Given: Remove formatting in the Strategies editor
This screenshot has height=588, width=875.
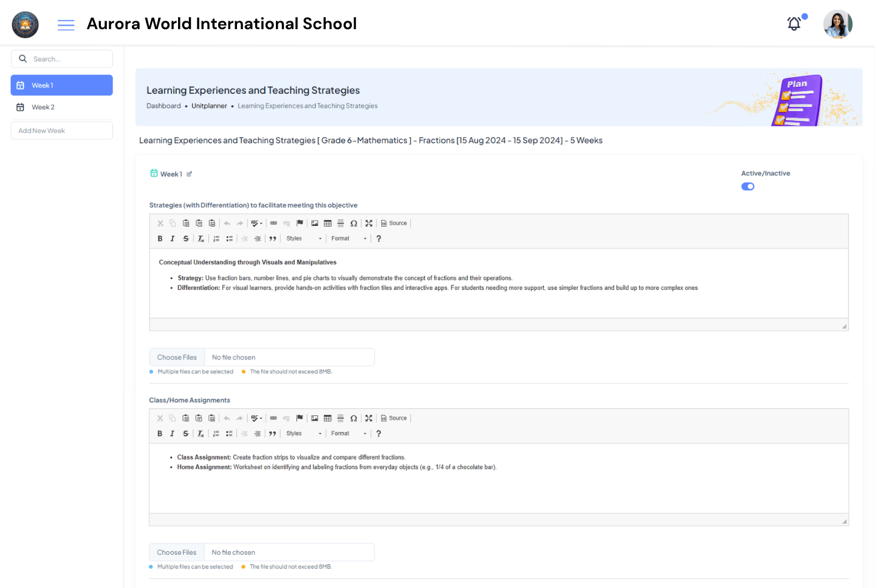Looking at the screenshot, I should pyautogui.click(x=201, y=238).
